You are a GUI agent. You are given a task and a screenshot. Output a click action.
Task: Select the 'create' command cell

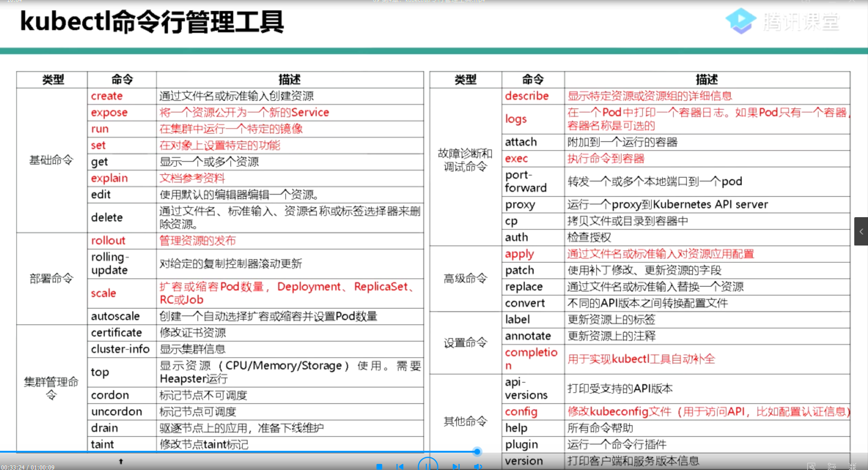pyautogui.click(x=122, y=96)
